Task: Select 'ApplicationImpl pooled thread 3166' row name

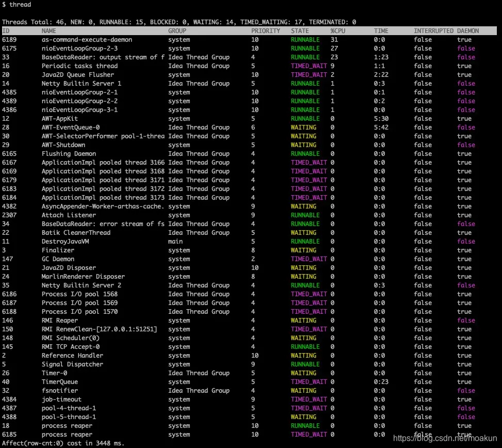Action: point(103,163)
